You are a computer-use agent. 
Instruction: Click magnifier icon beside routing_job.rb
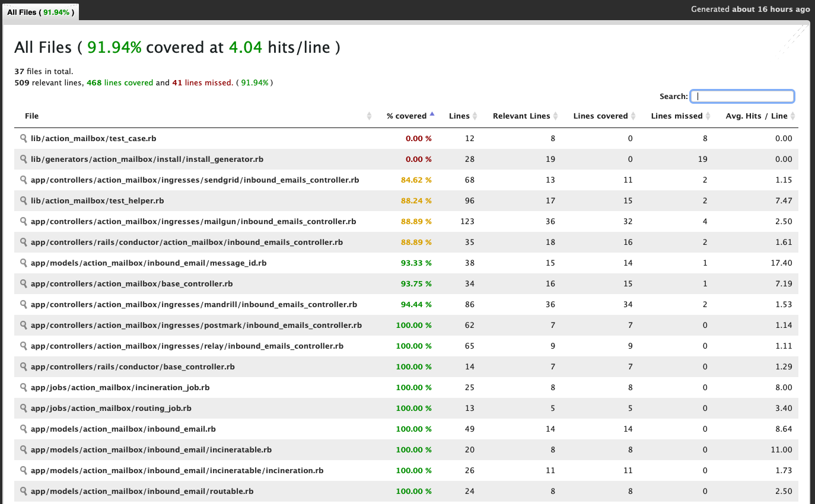point(24,408)
